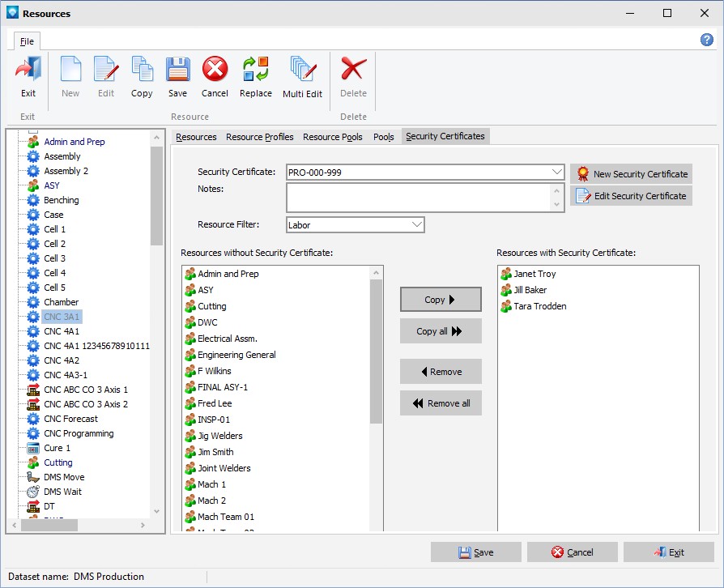Click the Replace toolbar icon

pyautogui.click(x=255, y=70)
